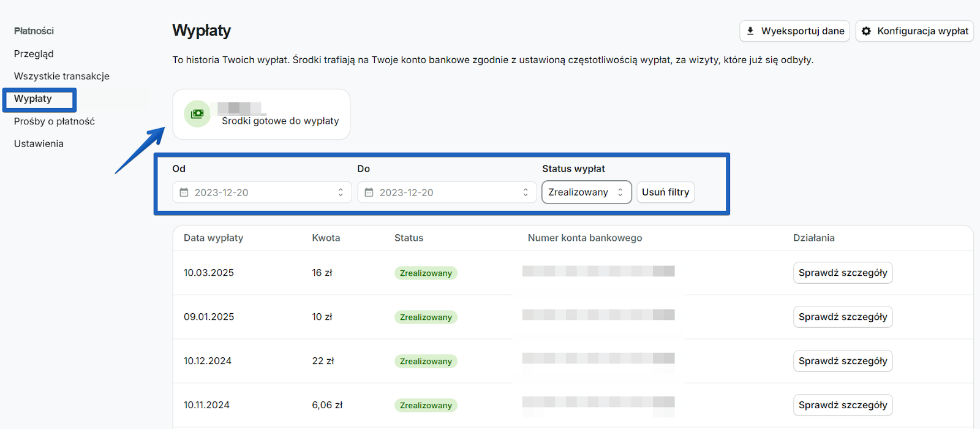Click the calendar icon in the Do field
Image resolution: width=980 pixels, height=429 pixels.
[x=369, y=192]
